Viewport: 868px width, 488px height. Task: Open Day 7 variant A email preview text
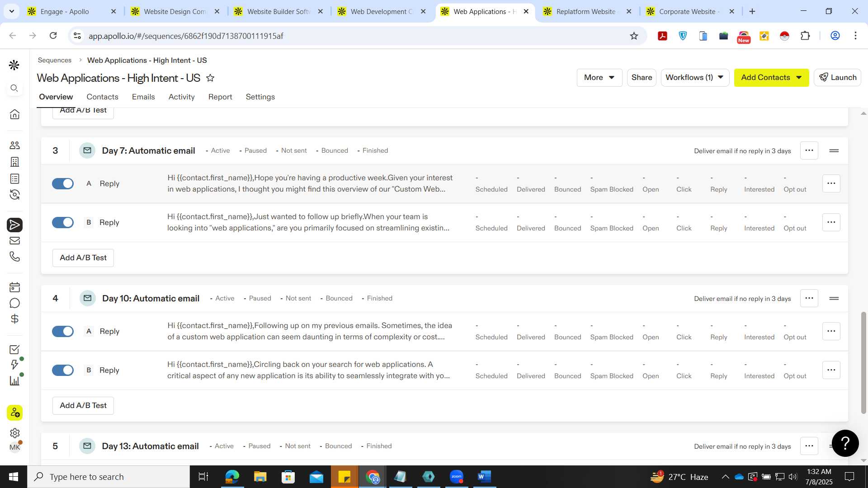click(310, 183)
